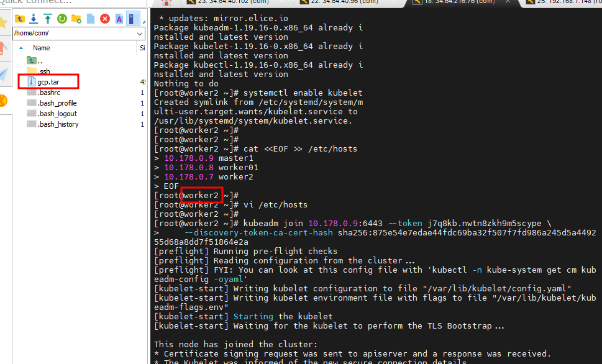Open the orange globe sidebar tab
The image size is (602, 364).
(x=4, y=101)
